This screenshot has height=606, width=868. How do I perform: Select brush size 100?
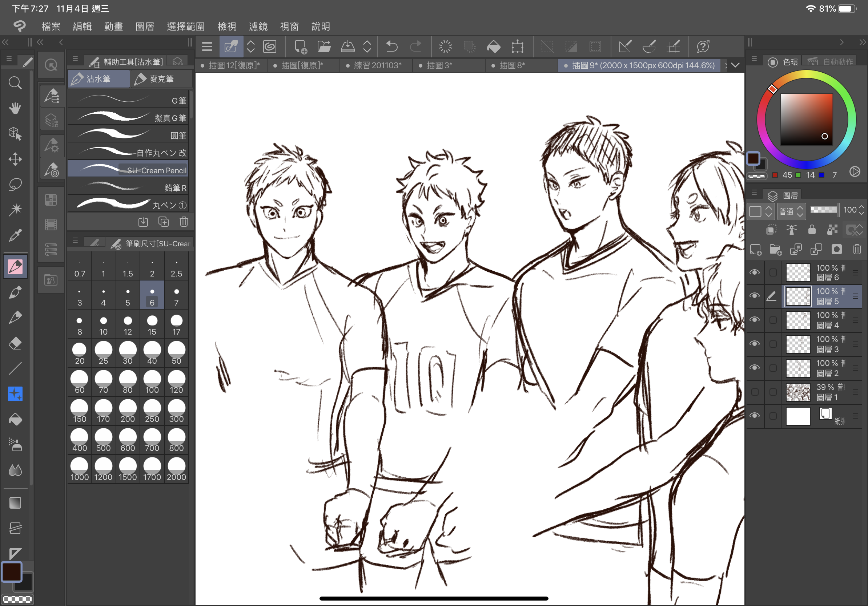coord(152,382)
